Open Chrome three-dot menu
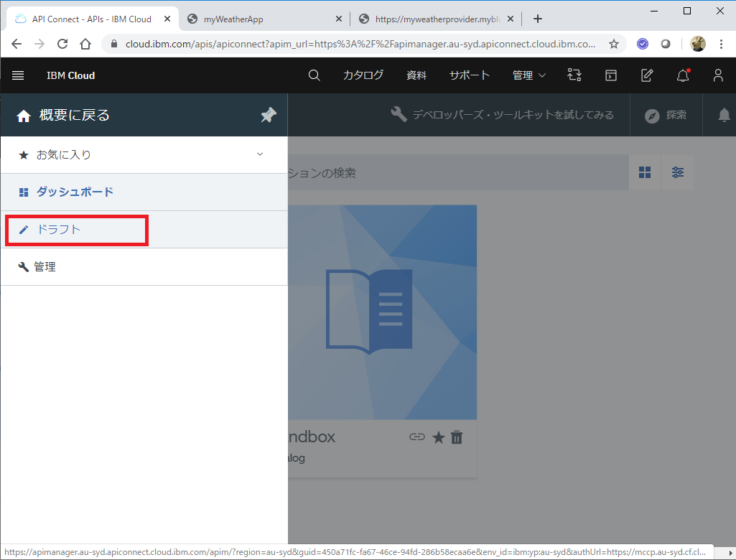Image resolution: width=736 pixels, height=560 pixels. coord(722,44)
